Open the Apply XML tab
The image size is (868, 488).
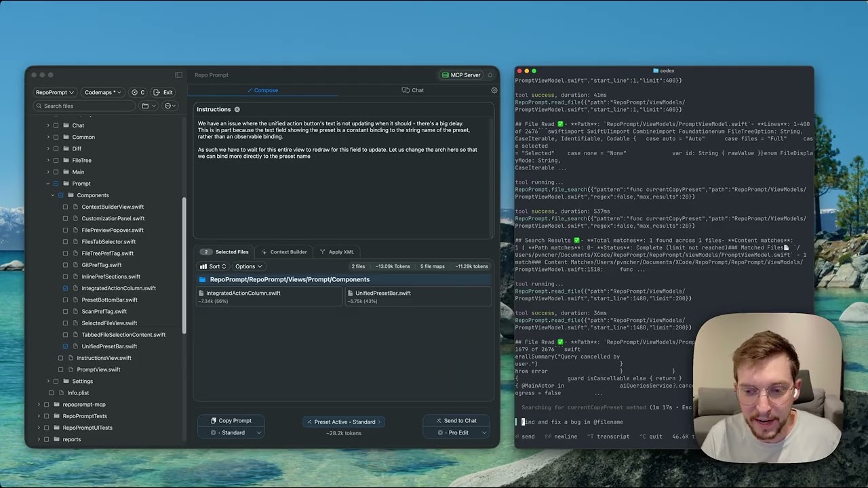336,252
